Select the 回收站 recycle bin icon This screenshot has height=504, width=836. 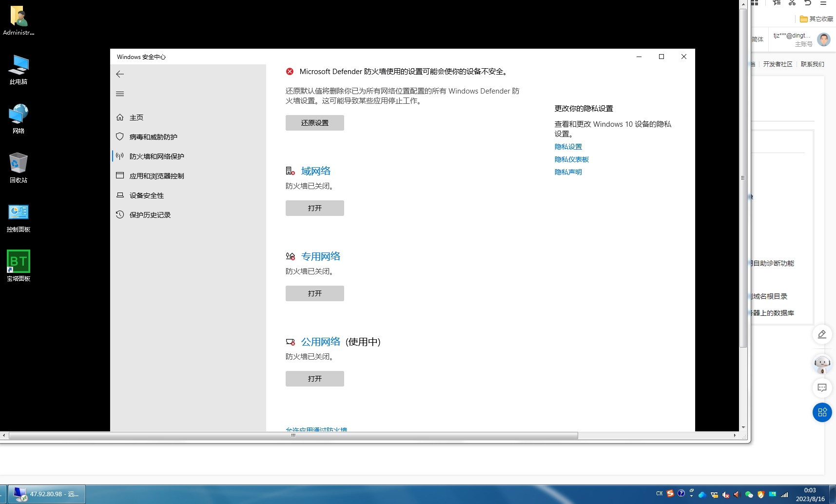[x=19, y=168]
